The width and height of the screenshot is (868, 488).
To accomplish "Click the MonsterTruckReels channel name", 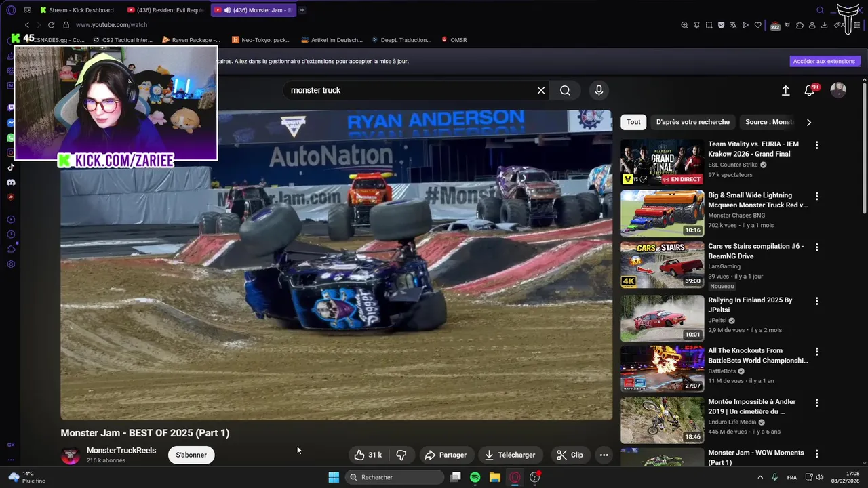I will (x=121, y=451).
